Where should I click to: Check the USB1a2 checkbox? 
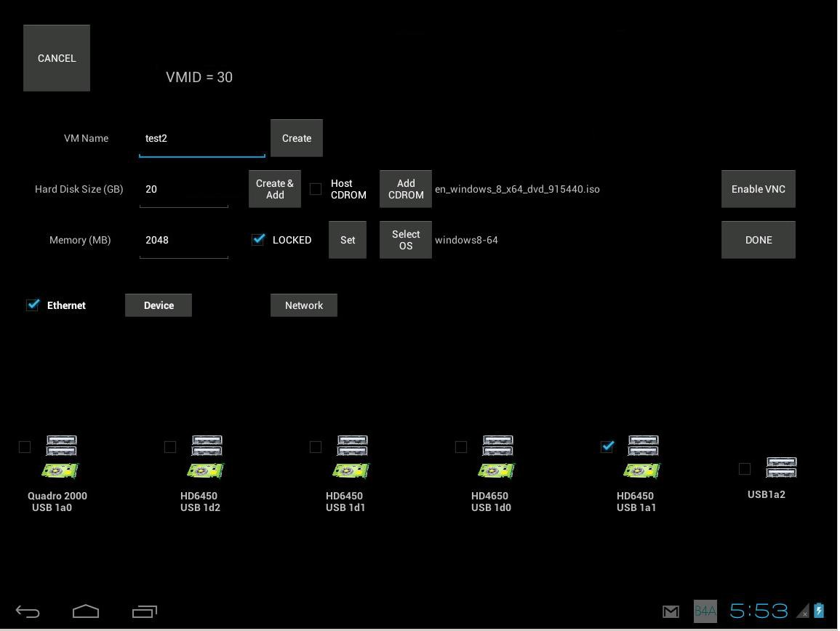coord(745,469)
